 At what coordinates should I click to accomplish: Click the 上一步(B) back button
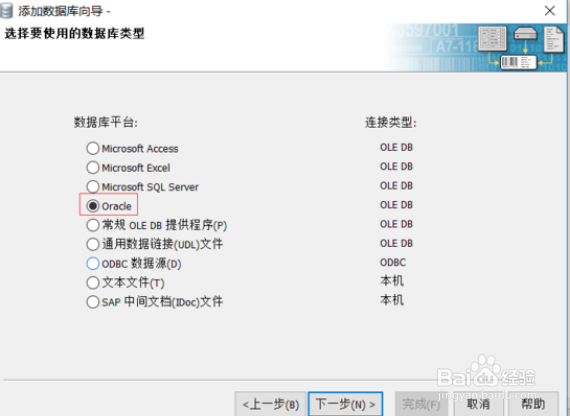(x=271, y=404)
